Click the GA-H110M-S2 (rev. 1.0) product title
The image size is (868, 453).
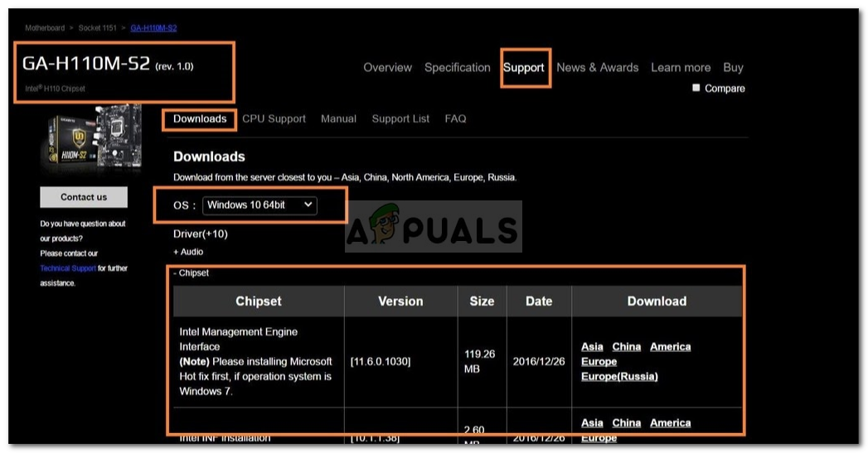[108, 64]
